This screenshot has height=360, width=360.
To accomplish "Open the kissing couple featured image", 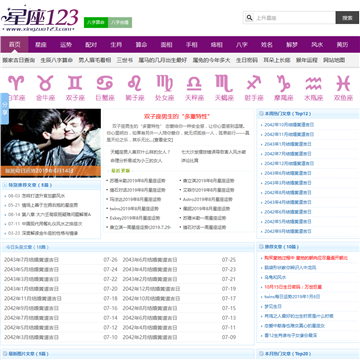I will coord(51,143).
